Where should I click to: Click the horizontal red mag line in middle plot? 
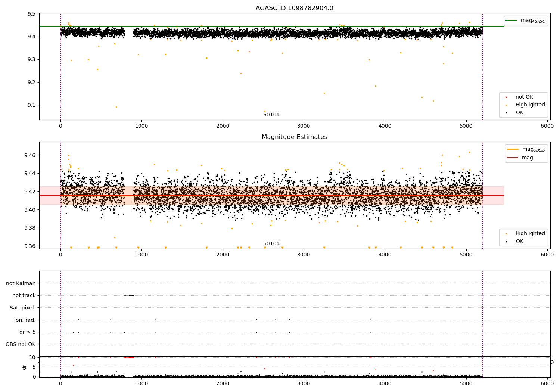pos(271,195)
